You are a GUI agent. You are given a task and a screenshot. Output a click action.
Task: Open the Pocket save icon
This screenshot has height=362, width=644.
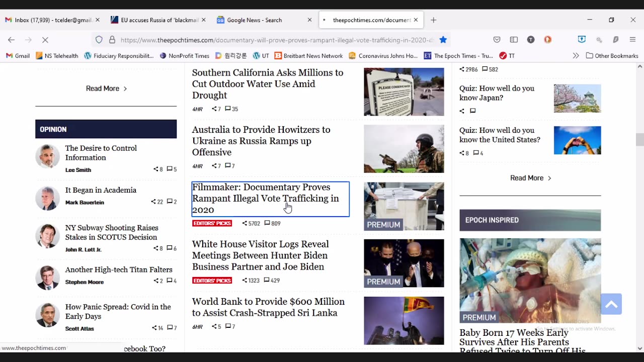(x=497, y=40)
